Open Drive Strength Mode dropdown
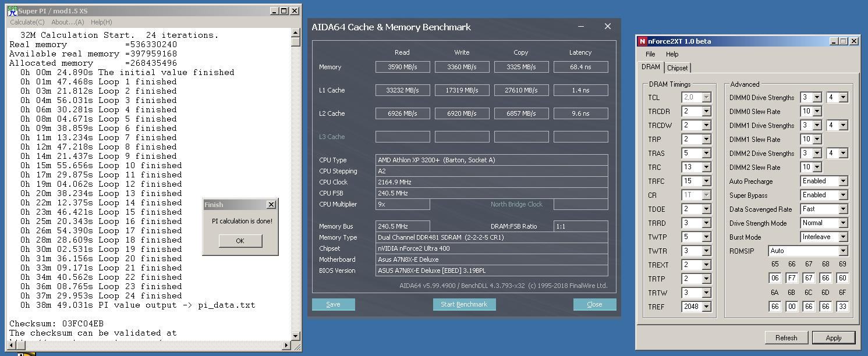Image resolution: width=868 pixels, height=356 pixels. click(x=842, y=223)
